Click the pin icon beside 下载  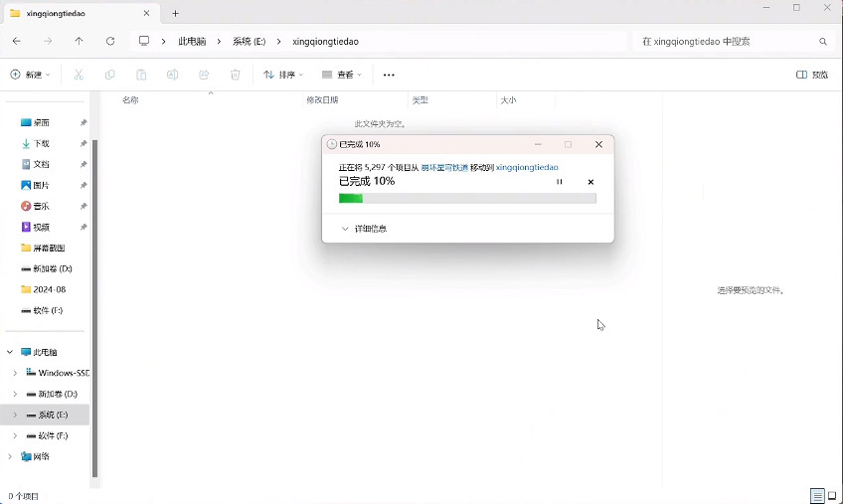point(84,143)
